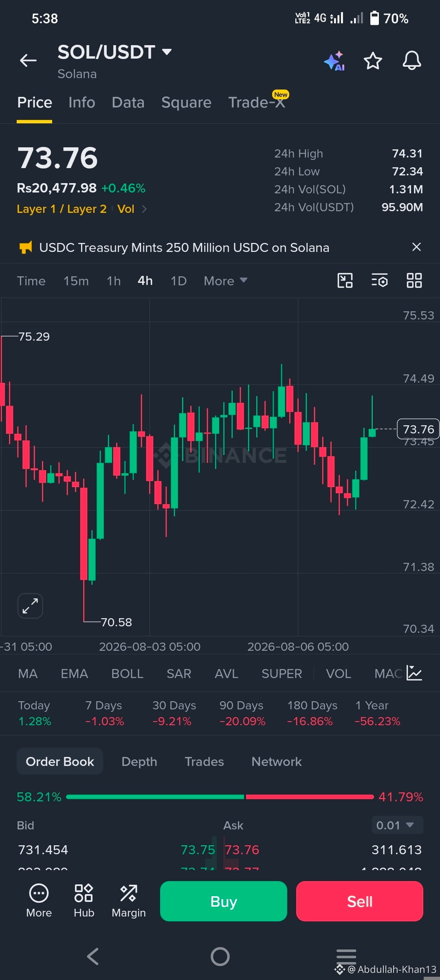Tap the Today 1.28% performance
The image size is (440, 980).
pyautogui.click(x=35, y=713)
